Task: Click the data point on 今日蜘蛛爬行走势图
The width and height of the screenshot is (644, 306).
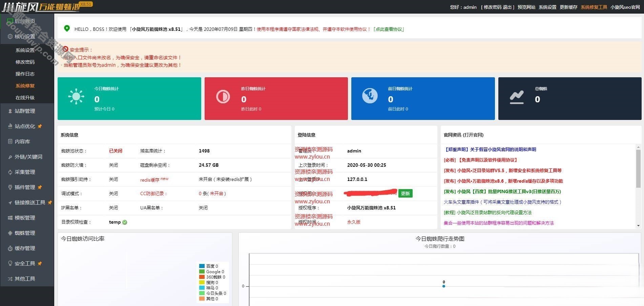Action: 444,286
